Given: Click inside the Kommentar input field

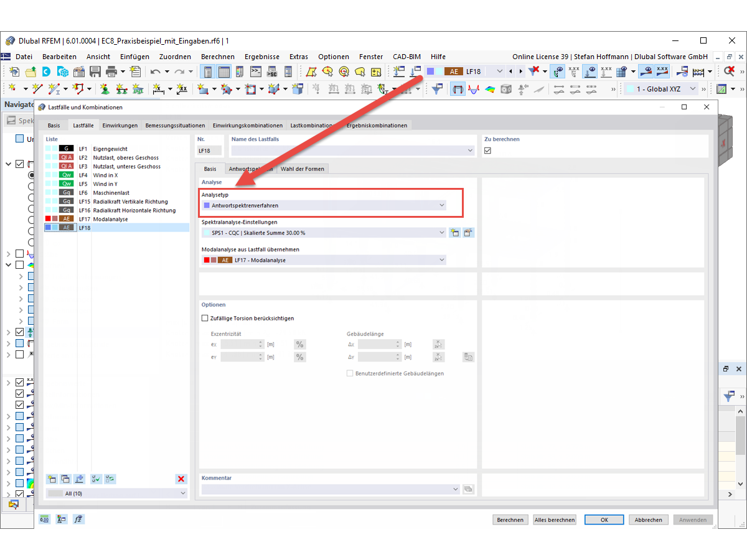Looking at the screenshot, I should click(324, 489).
